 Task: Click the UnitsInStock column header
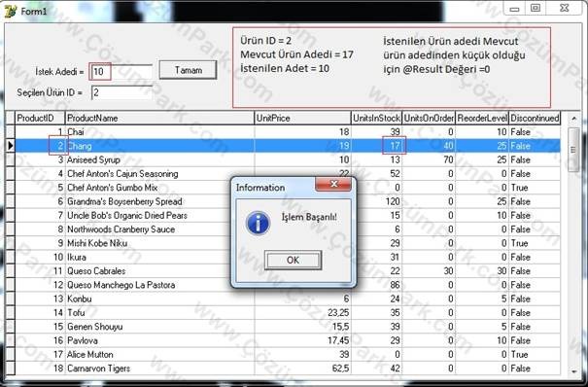click(x=376, y=118)
